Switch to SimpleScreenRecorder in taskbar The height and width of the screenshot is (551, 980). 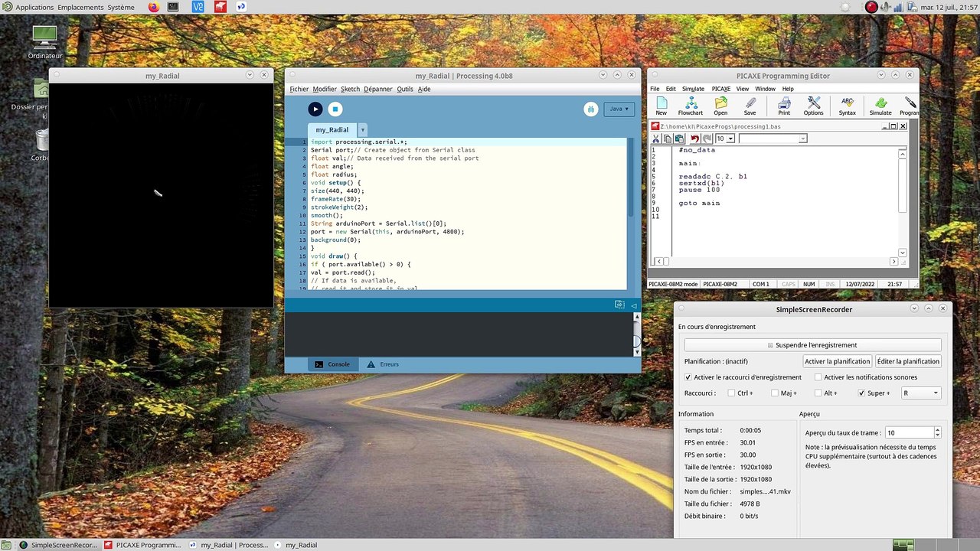[59, 545]
